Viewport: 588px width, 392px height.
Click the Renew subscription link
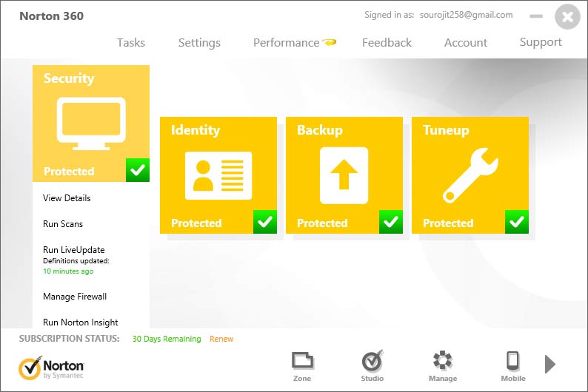point(221,339)
